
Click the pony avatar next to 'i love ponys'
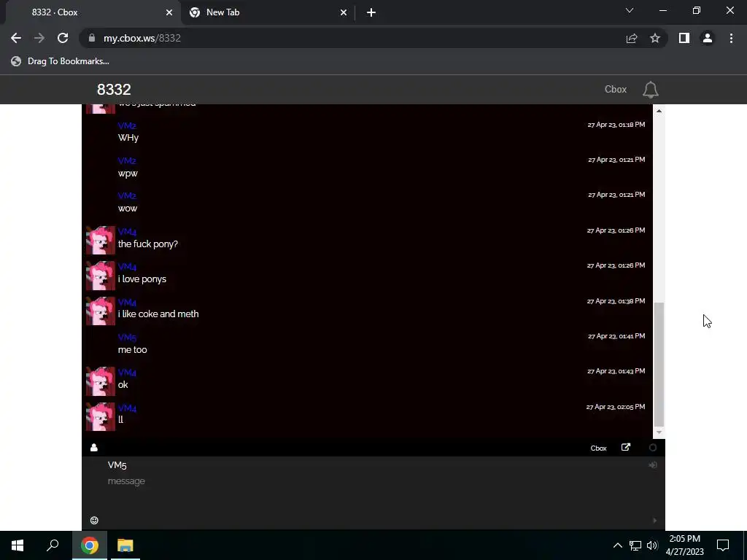click(101, 275)
